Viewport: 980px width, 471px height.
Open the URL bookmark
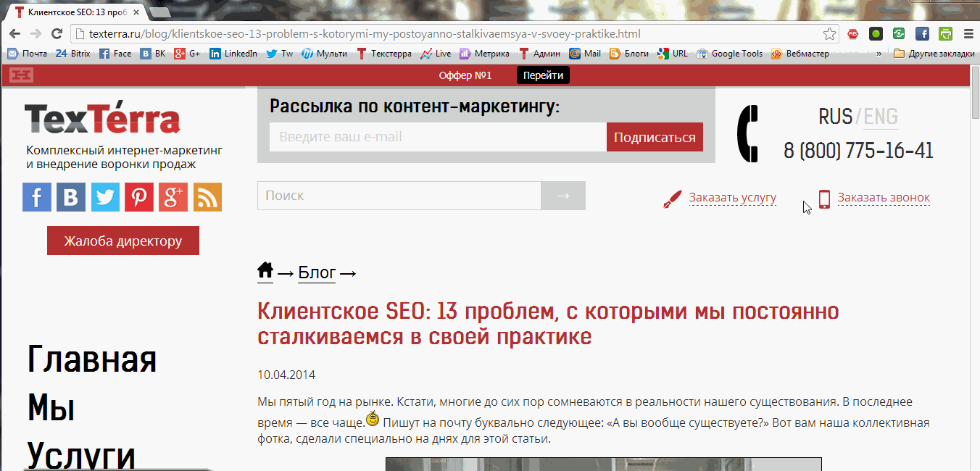tap(673, 54)
